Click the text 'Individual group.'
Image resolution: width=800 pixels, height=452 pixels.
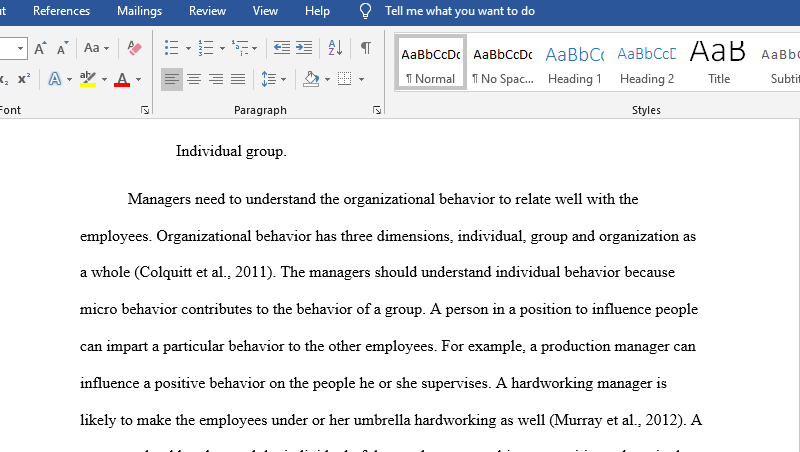tap(231, 152)
